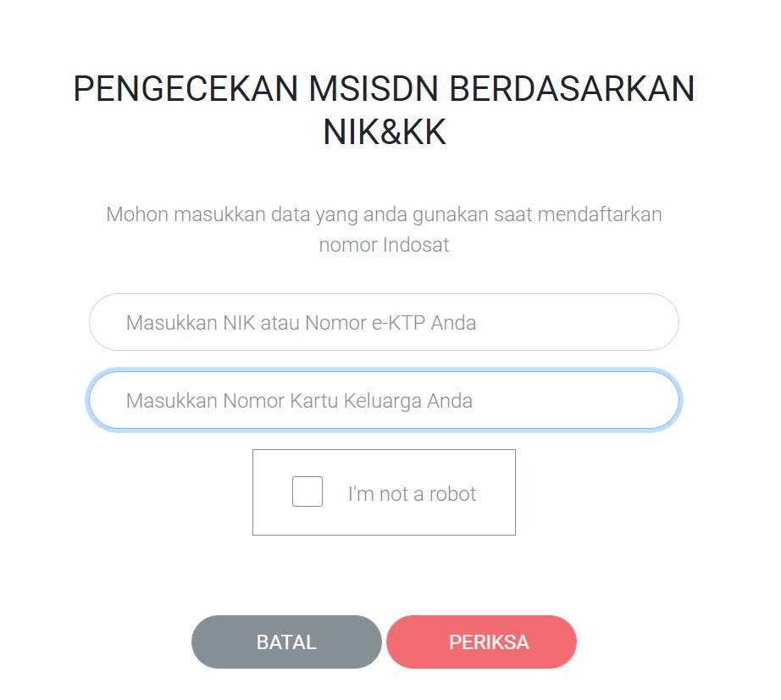Click the empty captcha checkbox square
The width and height of the screenshot is (781, 700).
(x=307, y=492)
